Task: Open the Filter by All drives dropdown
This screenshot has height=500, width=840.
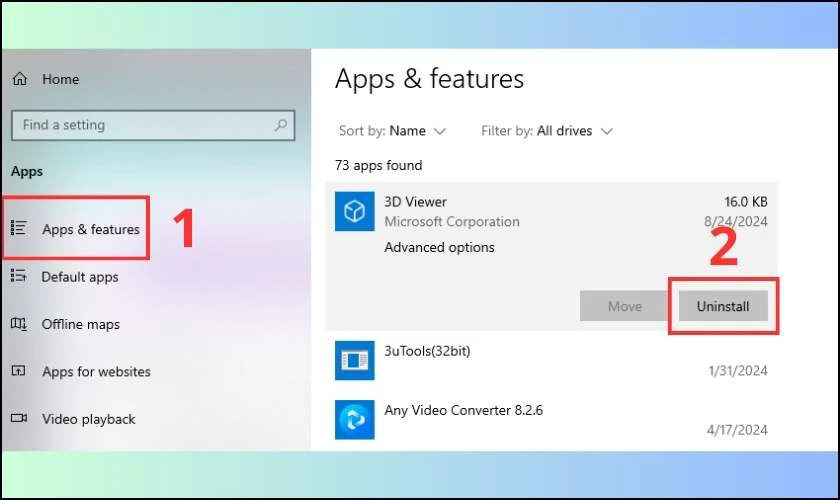Action: pos(546,131)
